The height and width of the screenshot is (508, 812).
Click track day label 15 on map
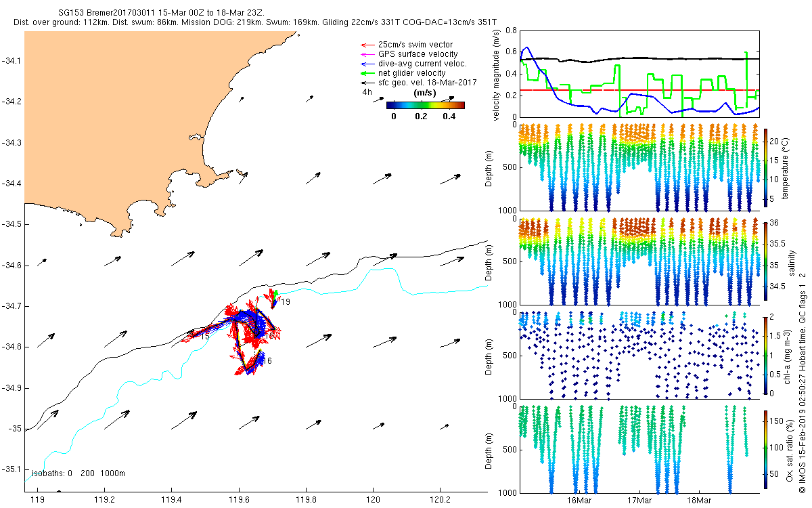[204, 337]
